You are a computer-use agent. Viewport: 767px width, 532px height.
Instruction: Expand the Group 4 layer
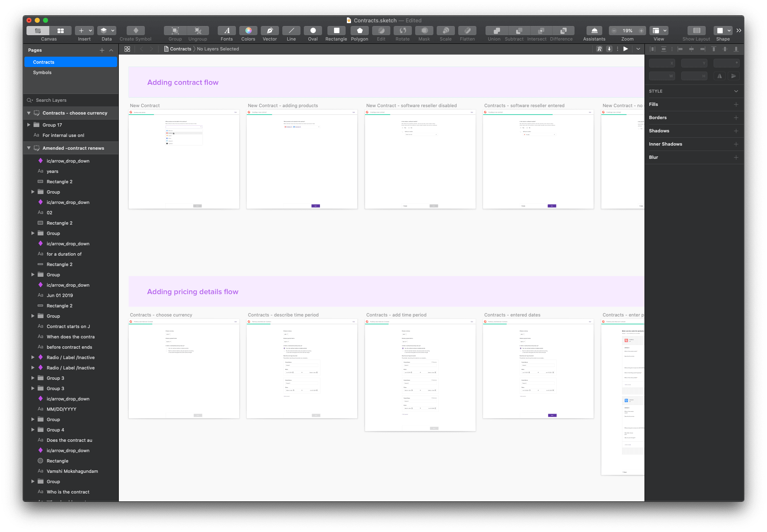(x=33, y=430)
